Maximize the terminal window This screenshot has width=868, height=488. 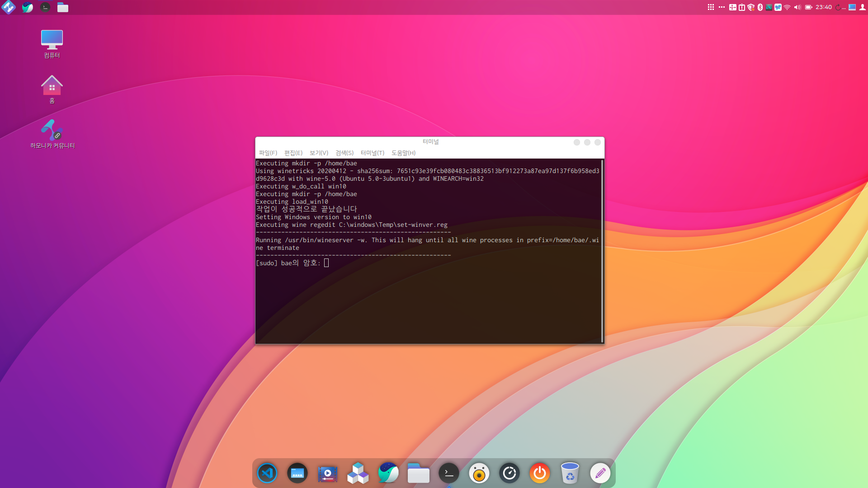(587, 142)
